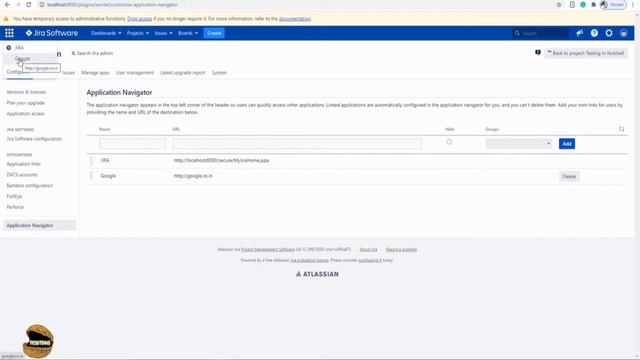Viewport: 640px width, 360px height.
Task: Expand the Issues header menu
Action: 163,33
